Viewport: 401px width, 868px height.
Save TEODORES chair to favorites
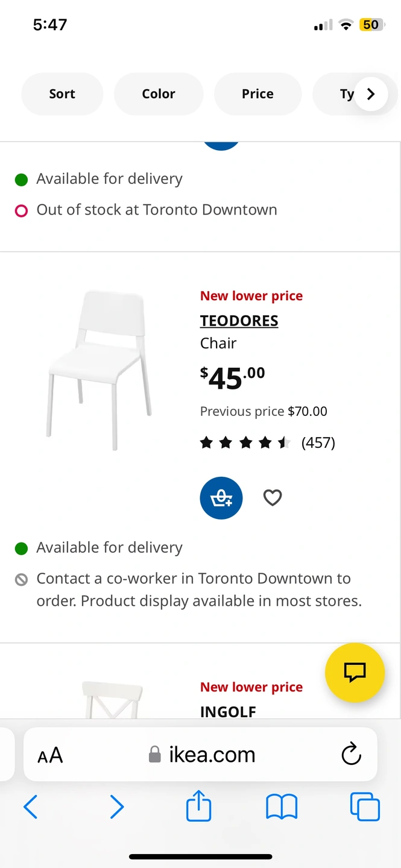click(x=273, y=498)
